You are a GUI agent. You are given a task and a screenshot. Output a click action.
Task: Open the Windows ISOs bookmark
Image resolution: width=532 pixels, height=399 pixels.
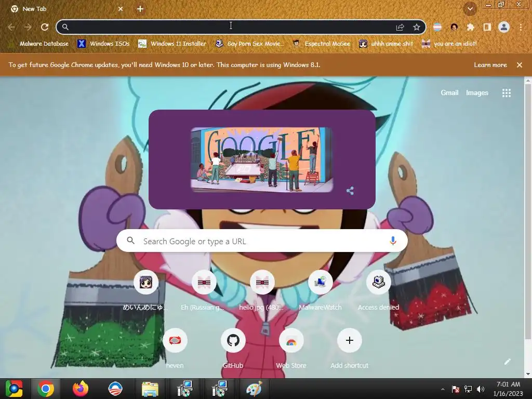pos(103,44)
